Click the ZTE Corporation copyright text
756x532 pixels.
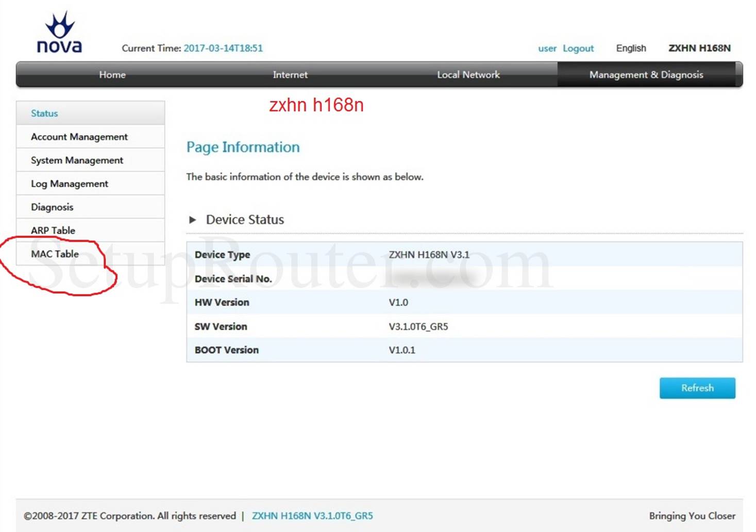coord(130,516)
